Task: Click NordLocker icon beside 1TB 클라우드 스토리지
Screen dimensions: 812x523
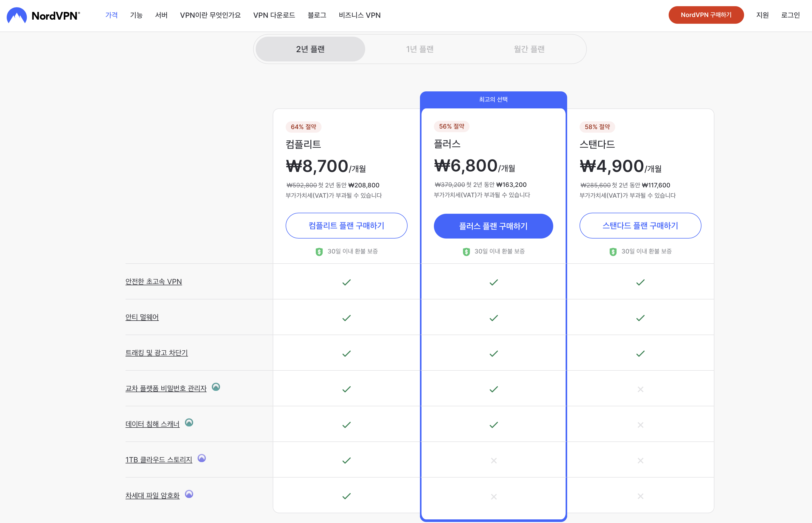Action: [x=201, y=458]
